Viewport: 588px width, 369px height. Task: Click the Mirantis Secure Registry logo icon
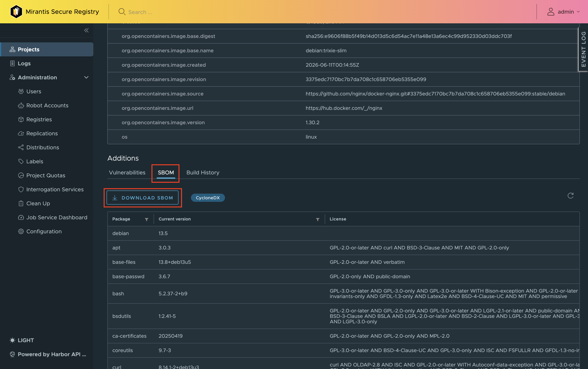point(16,11)
